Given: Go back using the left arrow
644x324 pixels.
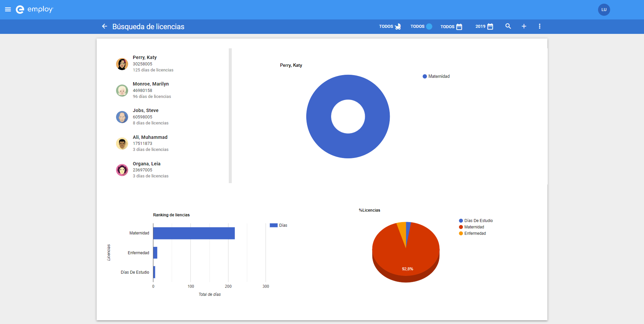Looking at the screenshot, I should tap(105, 26).
